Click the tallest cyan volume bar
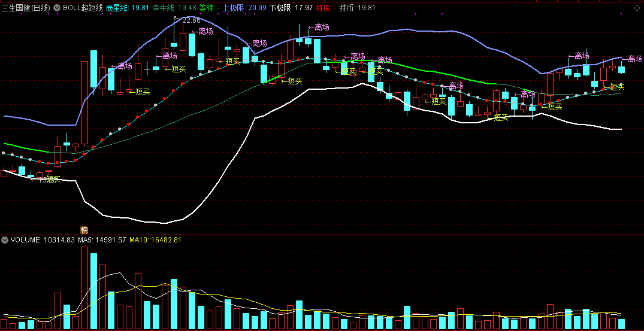 [93, 291]
